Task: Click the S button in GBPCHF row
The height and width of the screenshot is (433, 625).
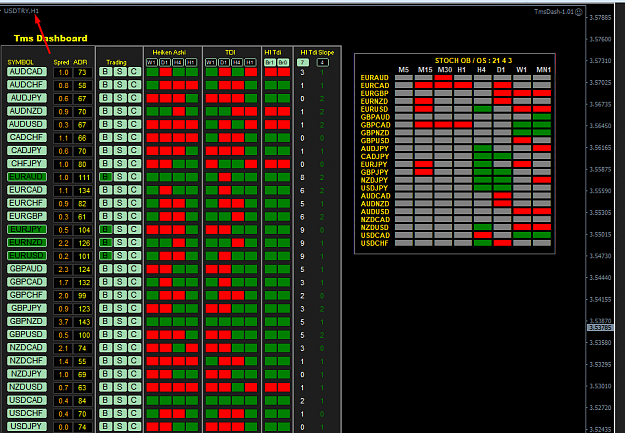Action: pyautogui.click(x=120, y=295)
